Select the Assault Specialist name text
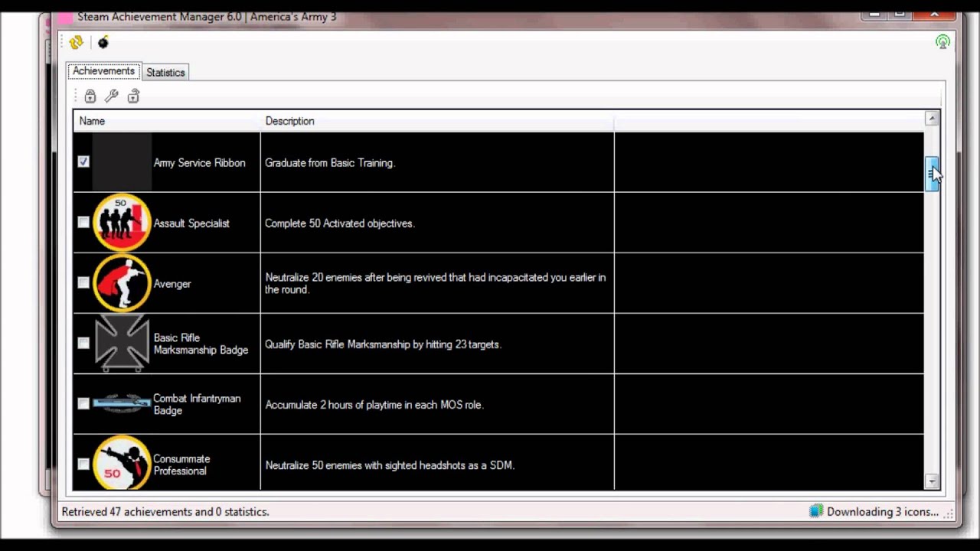 pos(191,223)
